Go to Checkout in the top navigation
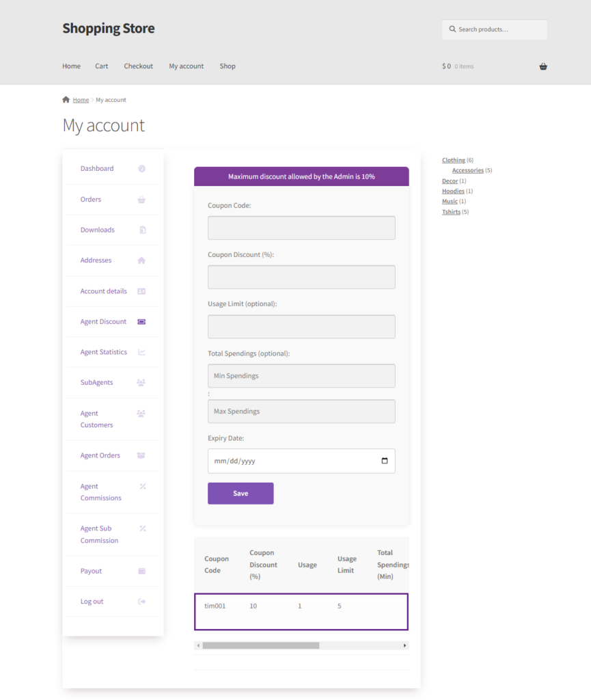The width and height of the screenshot is (591, 700). pyautogui.click(x=138, y=66)
